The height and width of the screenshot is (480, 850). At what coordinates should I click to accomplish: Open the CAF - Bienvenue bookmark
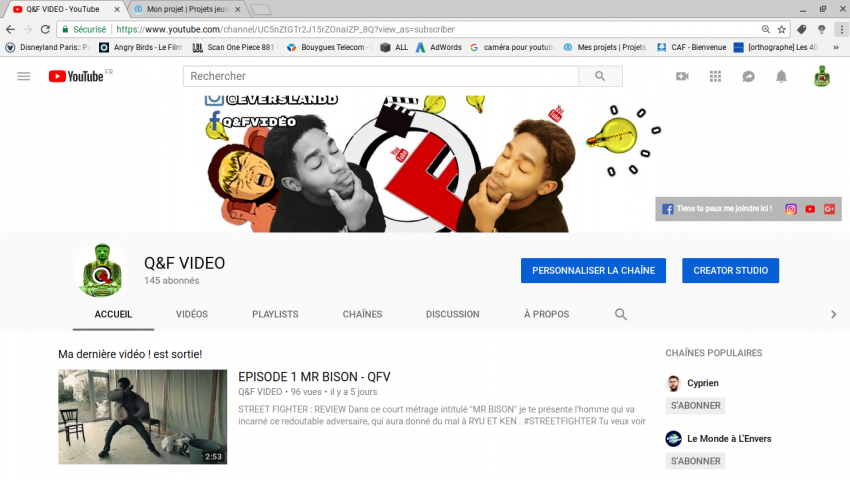click(692, 47)
